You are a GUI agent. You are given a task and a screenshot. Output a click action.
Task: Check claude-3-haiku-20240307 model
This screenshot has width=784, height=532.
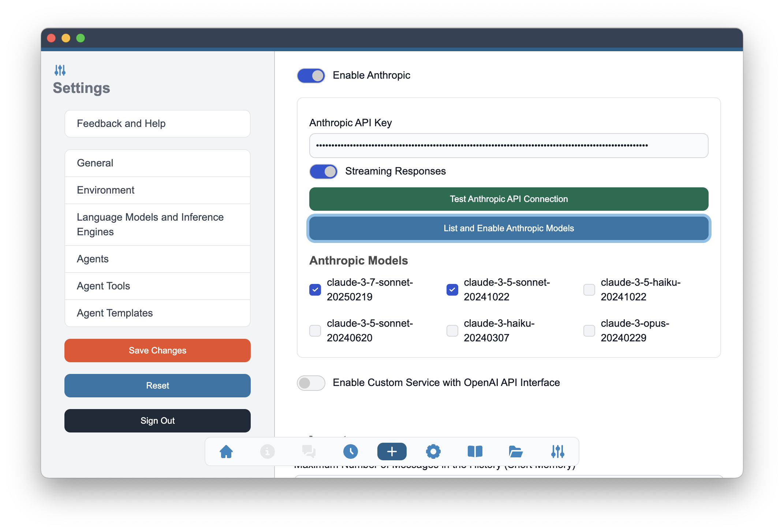point(452,331)
